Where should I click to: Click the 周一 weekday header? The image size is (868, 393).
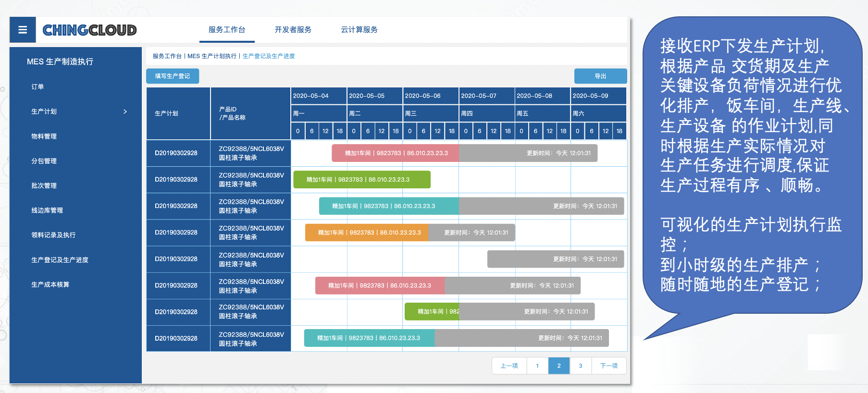(319, 113)
